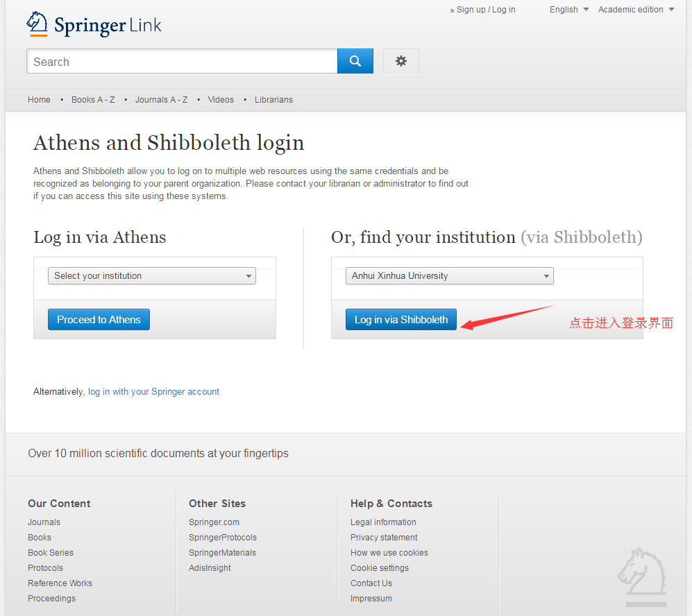Open Books A - Z menu item

[93, 100]
